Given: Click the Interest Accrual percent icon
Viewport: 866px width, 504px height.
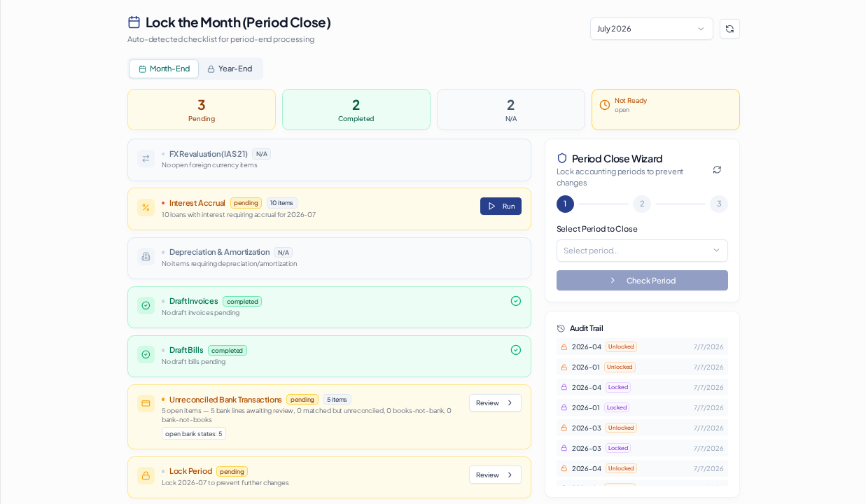Looking at the screenshot, I should 146,207.
